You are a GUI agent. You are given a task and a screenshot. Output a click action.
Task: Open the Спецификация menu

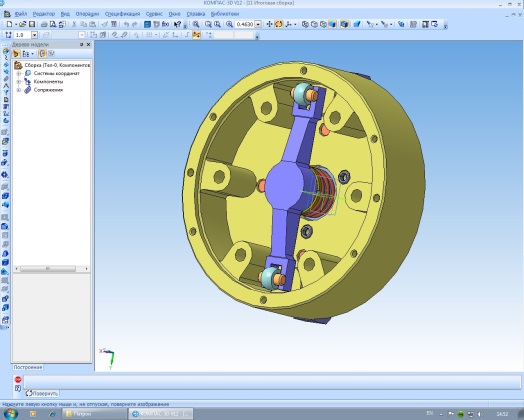tap(122, 14)
